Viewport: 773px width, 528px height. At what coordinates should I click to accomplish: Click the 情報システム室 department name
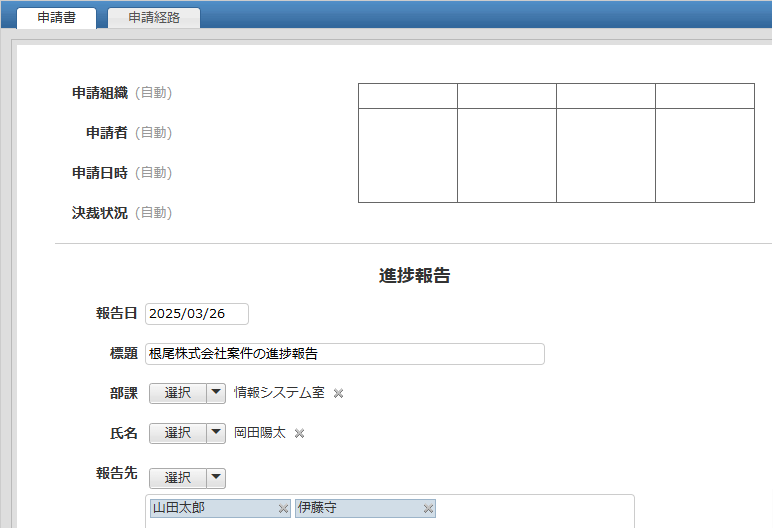(x=279, y=393)
